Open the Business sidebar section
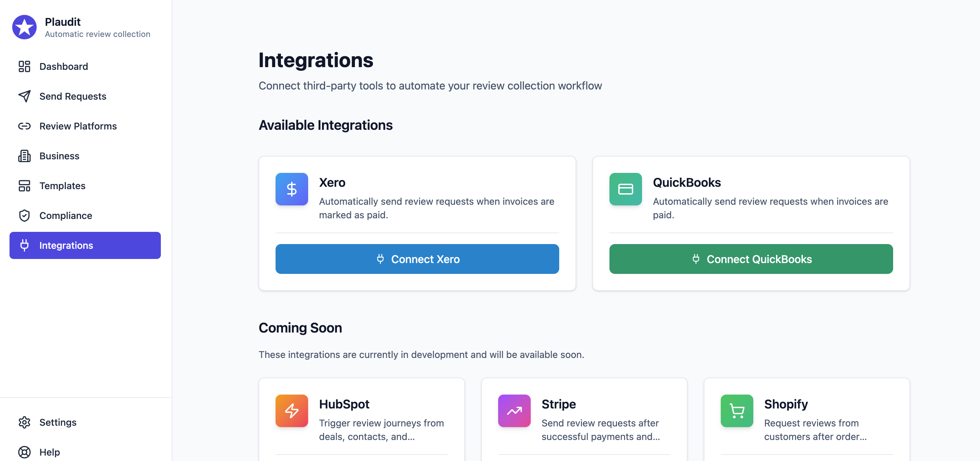 pos(59,156)
